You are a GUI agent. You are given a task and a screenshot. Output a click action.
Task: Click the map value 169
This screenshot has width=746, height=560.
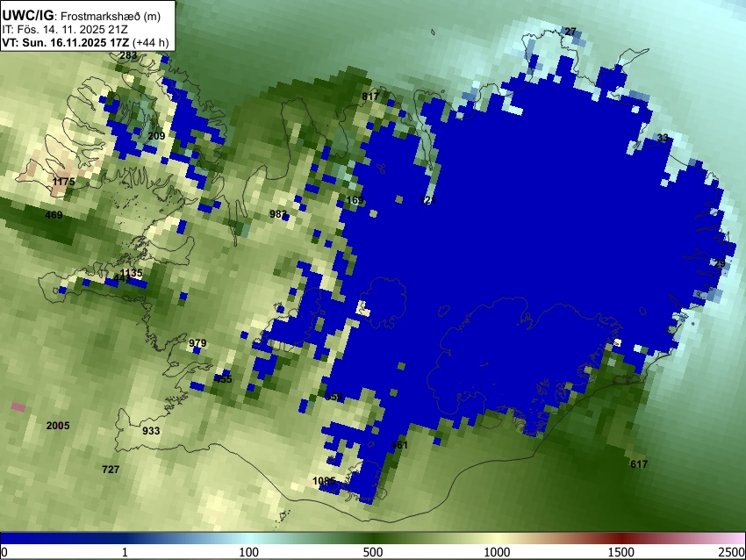coord(355,200)
